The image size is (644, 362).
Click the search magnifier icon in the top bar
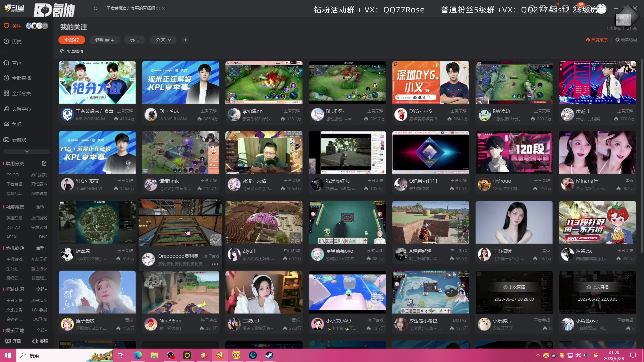point(96,8)
